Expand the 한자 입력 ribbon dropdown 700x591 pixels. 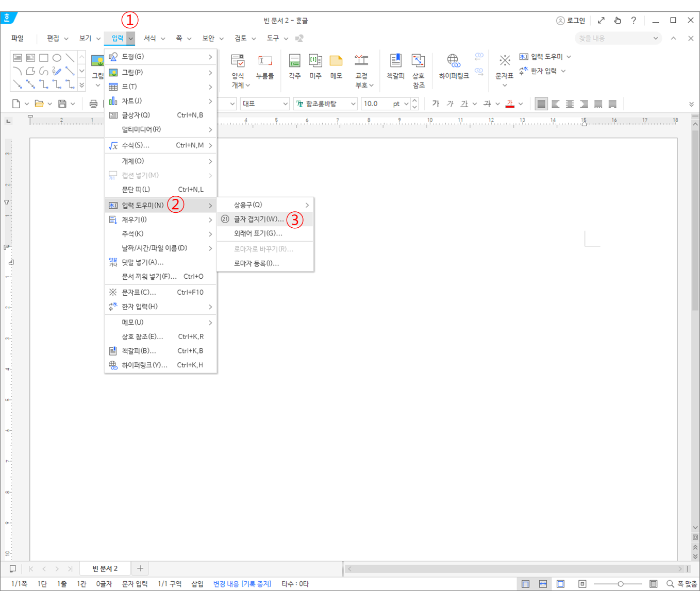click(563, 71)
